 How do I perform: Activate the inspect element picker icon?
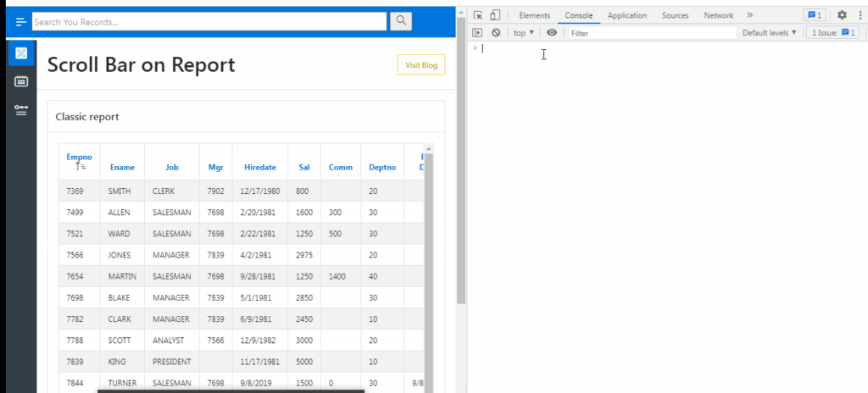click(478, 15)
